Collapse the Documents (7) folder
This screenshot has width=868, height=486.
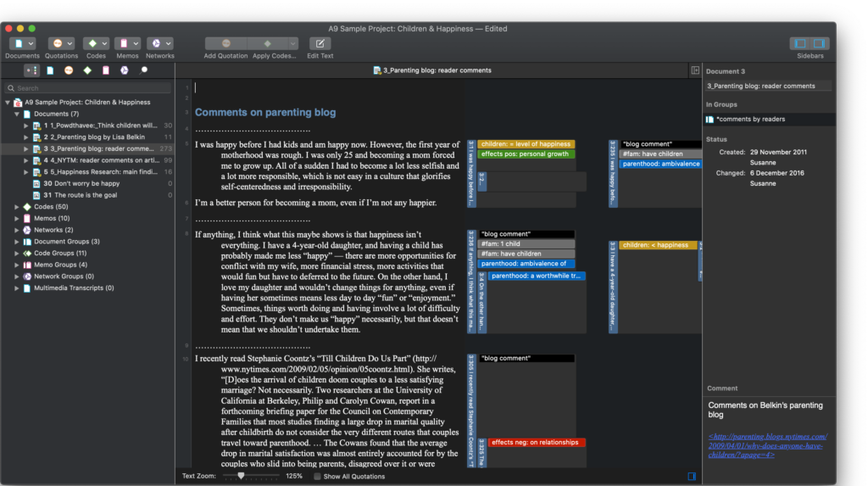tap(18, 114)
